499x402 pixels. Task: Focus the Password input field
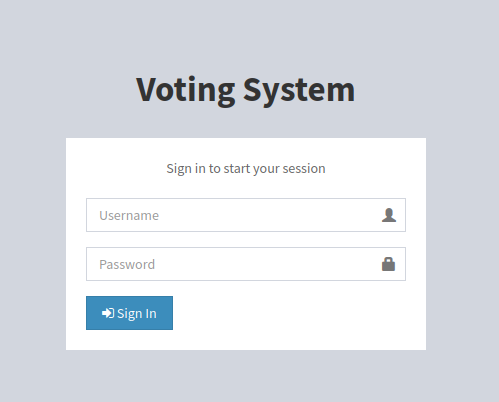click(246, 264)
